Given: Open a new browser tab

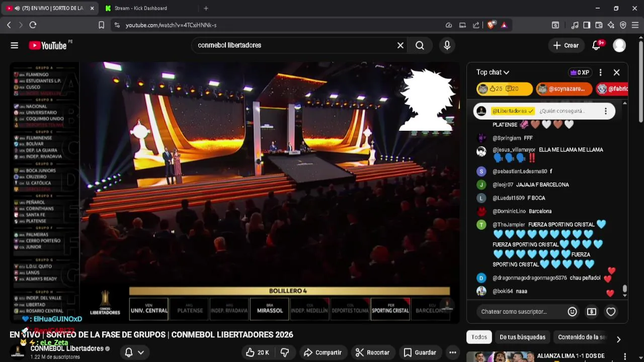Looking at the screenshot, I should [206, 8].
